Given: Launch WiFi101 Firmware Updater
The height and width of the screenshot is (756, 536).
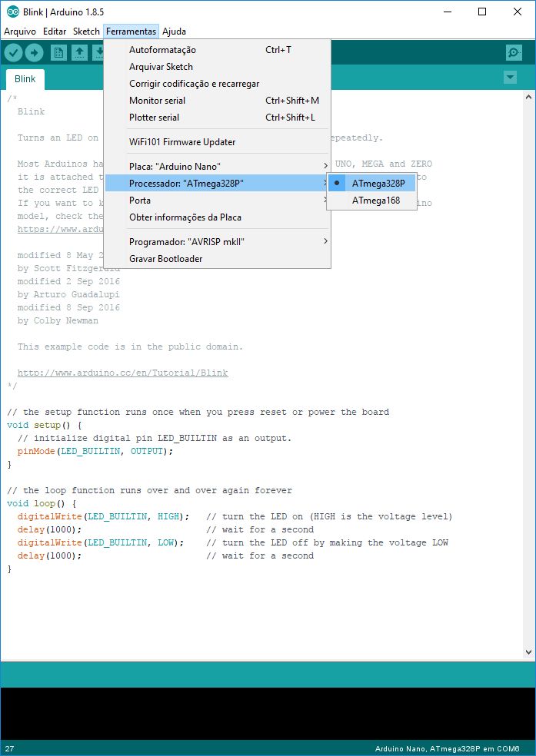Looking at the screenshot, I should click(218, 141).
